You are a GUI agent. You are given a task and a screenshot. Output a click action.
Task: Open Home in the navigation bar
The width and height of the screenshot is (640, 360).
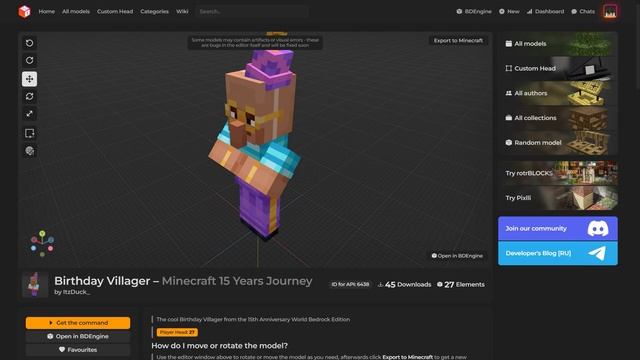[47, 11]
